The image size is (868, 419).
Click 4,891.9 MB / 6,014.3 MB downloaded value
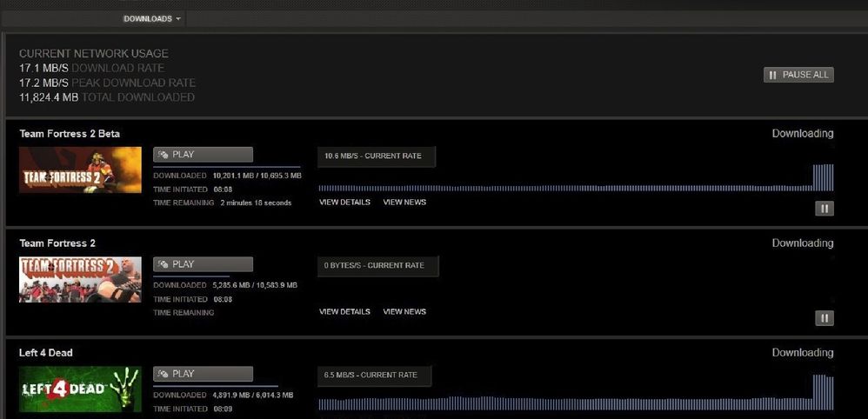click(x=252, y=396)
